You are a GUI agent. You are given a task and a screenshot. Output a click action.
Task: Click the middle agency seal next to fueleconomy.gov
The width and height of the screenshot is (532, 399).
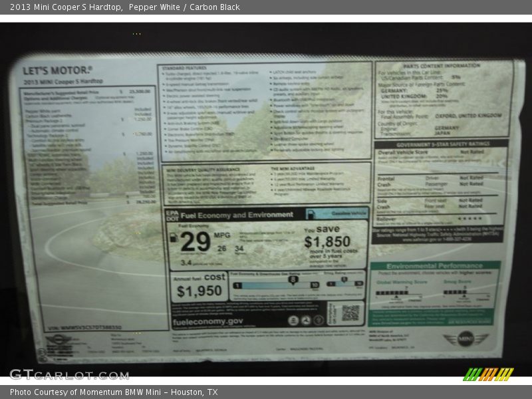coord(306,321)
